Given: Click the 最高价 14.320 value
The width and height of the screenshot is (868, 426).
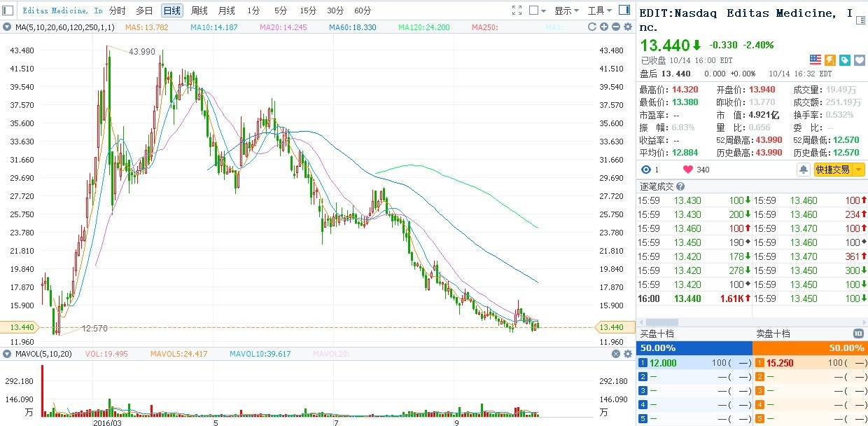Looking at the screenshot, I should (x=685, y=90).
